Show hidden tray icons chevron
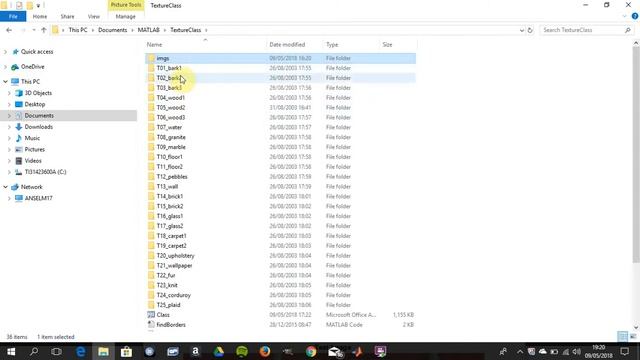 coord(520,351)
